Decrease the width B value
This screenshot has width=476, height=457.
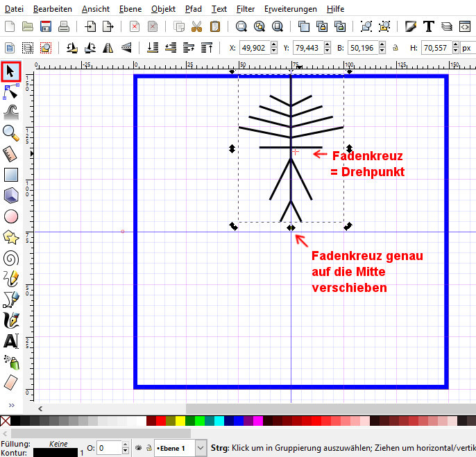[382, 51]
